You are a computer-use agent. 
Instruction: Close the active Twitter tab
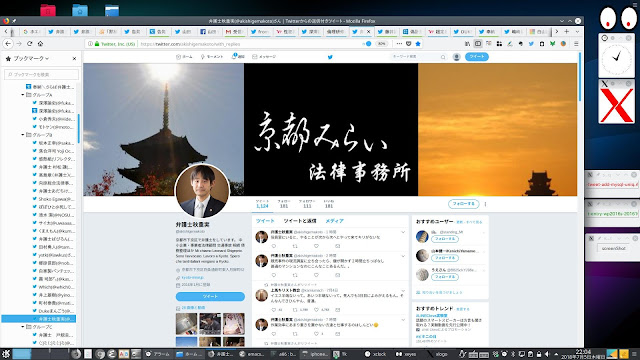(x=369, y=31)
